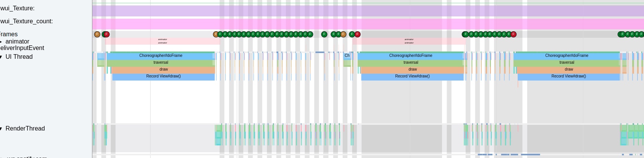Expand the animator track
The height and width of the screenshot is (158, 644).
pyautogui.click(x=1, y=42)
